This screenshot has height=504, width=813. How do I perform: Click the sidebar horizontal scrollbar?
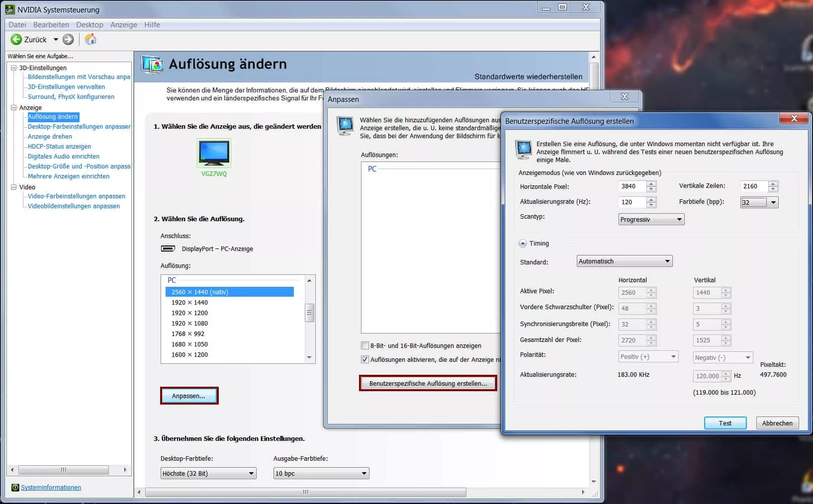(x=64, y=470)
